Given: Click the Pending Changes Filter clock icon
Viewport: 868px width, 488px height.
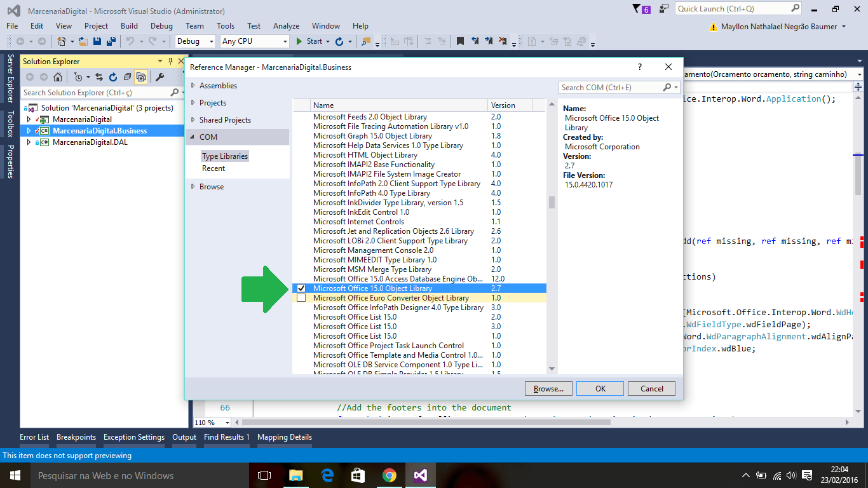Looking at the screenshot, I should pyautogui.click(x=78, y=77).
